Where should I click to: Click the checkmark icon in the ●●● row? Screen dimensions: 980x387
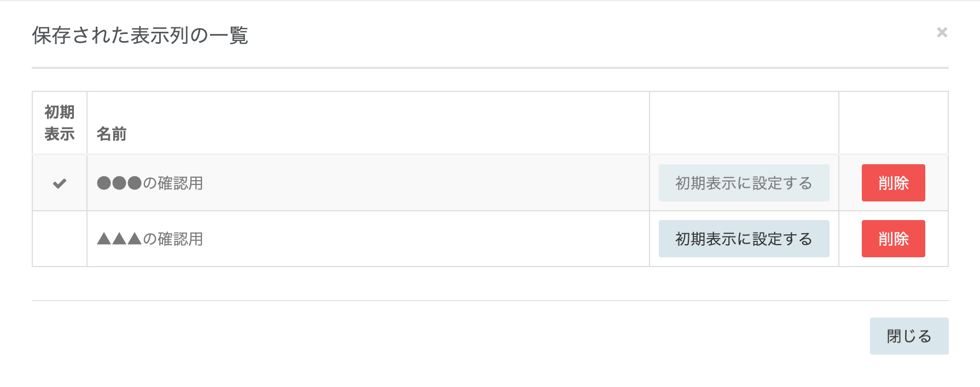[60, 183]
